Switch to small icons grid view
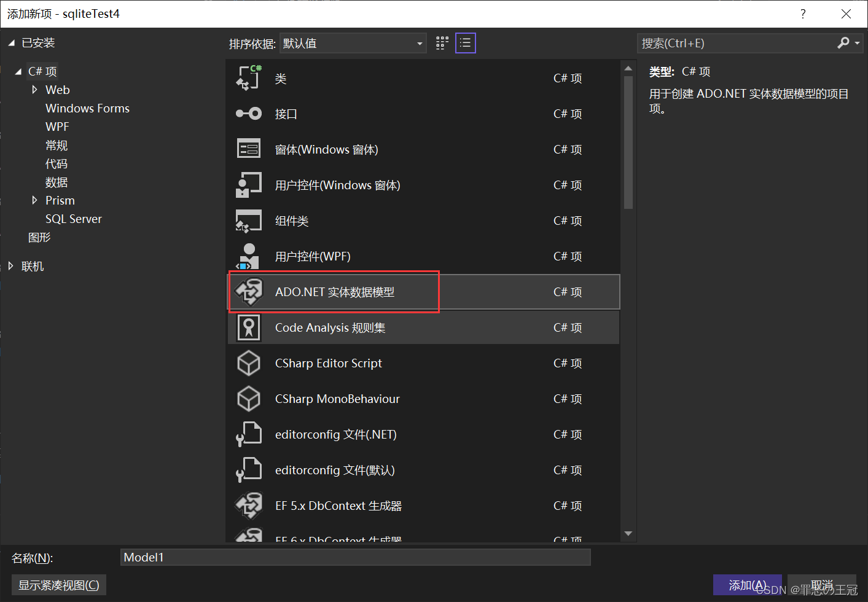The width and height of the screenshot is (868, 602). 442,43
